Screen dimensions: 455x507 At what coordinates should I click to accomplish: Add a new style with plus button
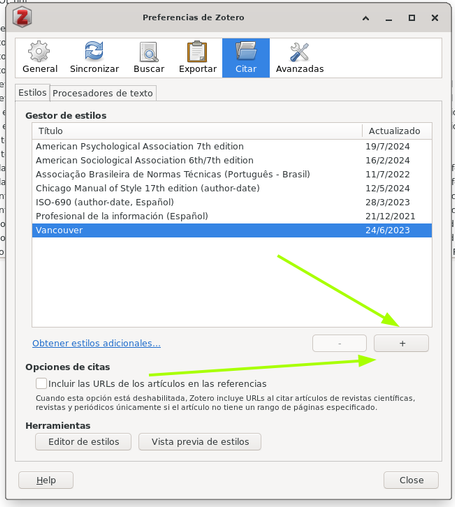(401, 343)
